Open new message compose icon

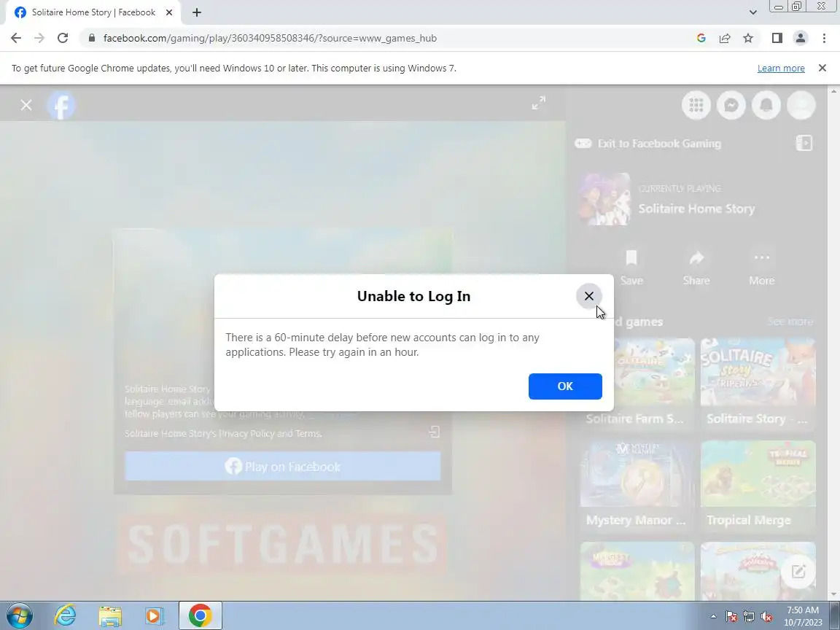pos(798,571)
